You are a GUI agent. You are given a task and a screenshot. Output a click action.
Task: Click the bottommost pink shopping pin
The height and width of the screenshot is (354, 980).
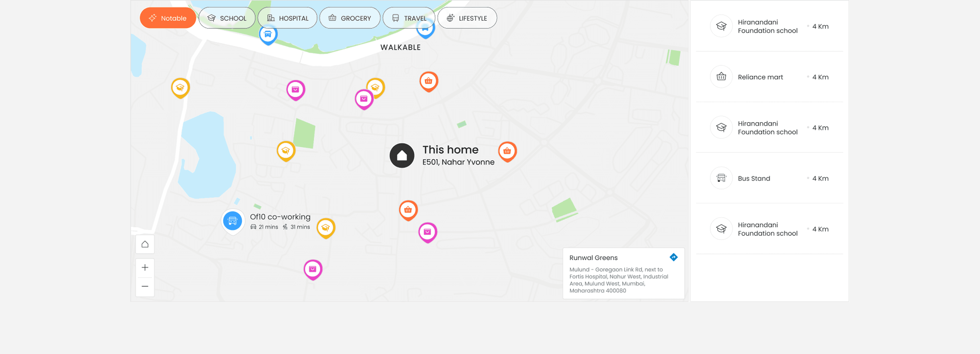[x=313, y=269]
